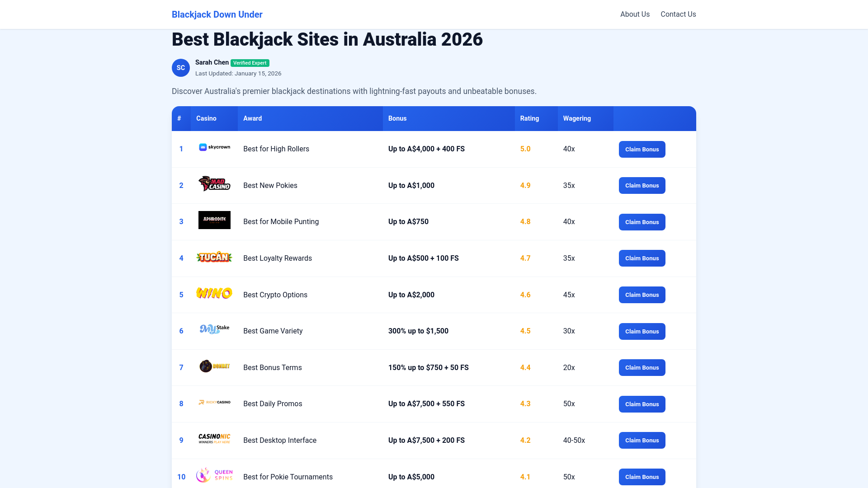The image size is (868, 488).
Task: Click 'Best Bonus Terms' award text
Action: (x=273, y=368)
